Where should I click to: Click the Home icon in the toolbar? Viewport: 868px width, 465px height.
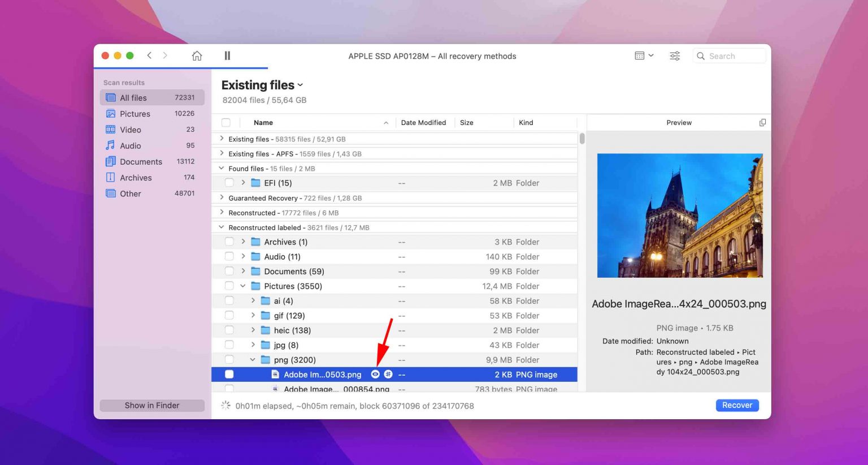(x=196, y=55)
